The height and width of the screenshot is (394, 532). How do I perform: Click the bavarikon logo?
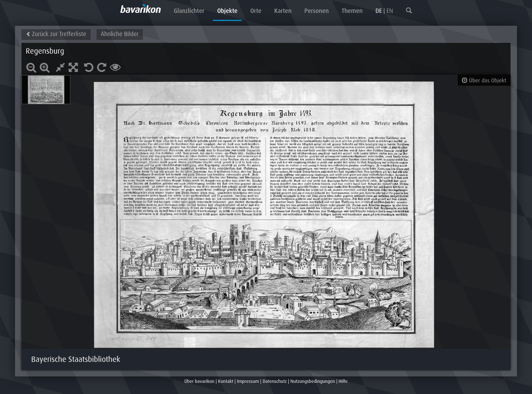pyautogui.click(x=140, y=9)
